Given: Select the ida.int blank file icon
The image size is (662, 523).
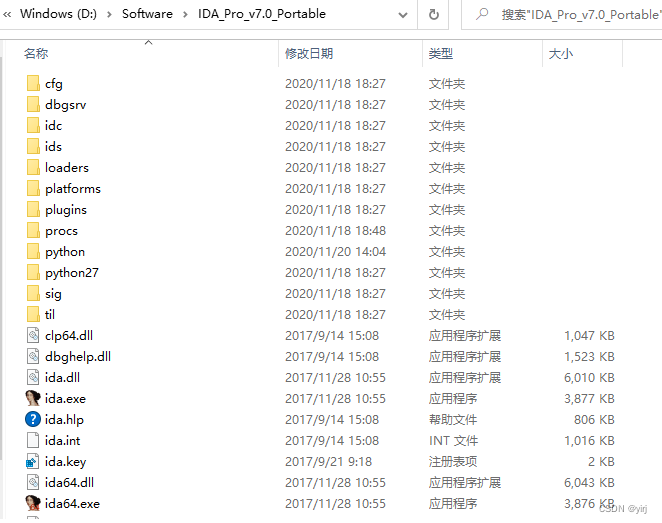Looking at the screenshot, I should [33, 441].
